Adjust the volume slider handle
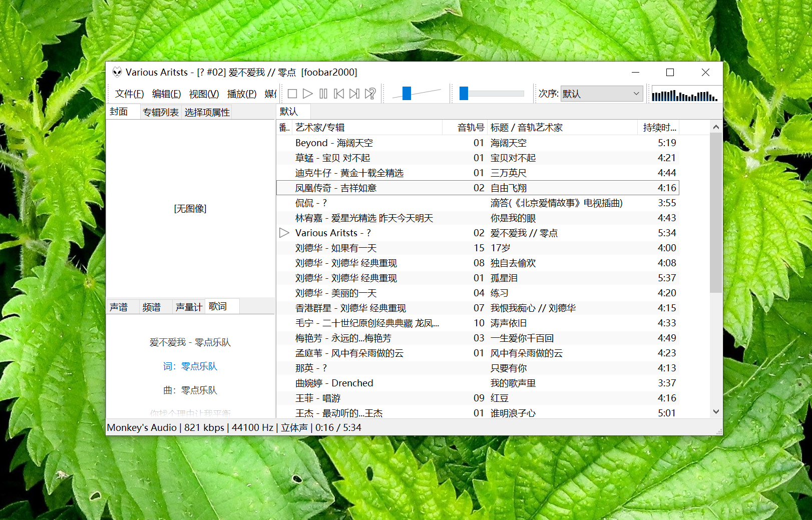This screenshot has width=812, height=520. 407,93
